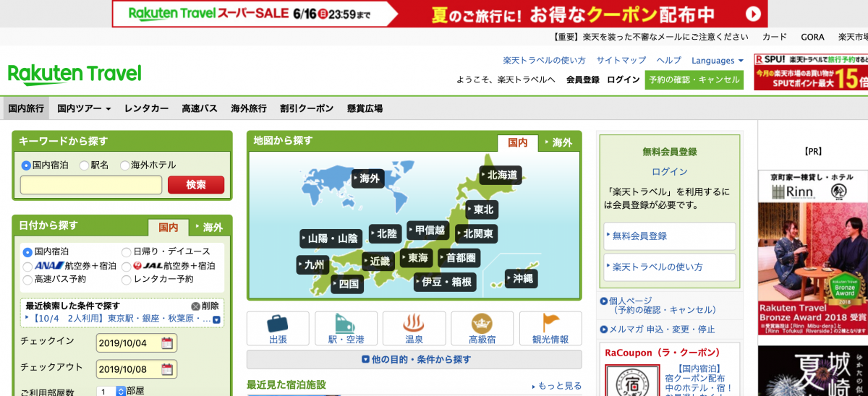Screen dimensions: 868x396
Task: Open the レンタカー nav tab
Action: [x=146, y=108]
